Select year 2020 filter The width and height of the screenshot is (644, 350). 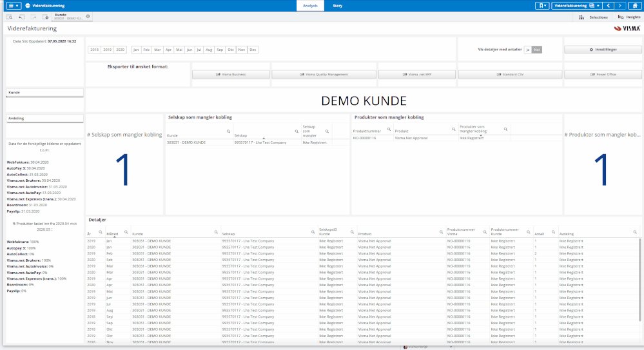click(x=121, y=50)
